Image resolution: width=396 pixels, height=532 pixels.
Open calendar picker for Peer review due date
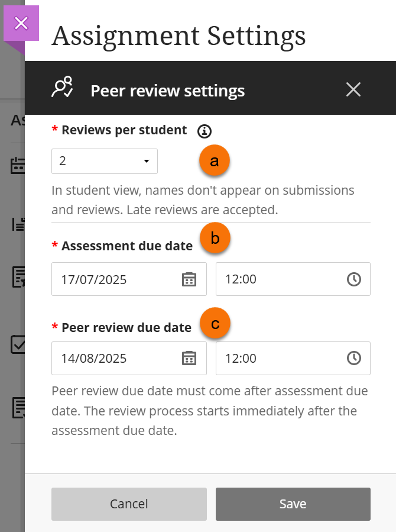click(189, 359)
